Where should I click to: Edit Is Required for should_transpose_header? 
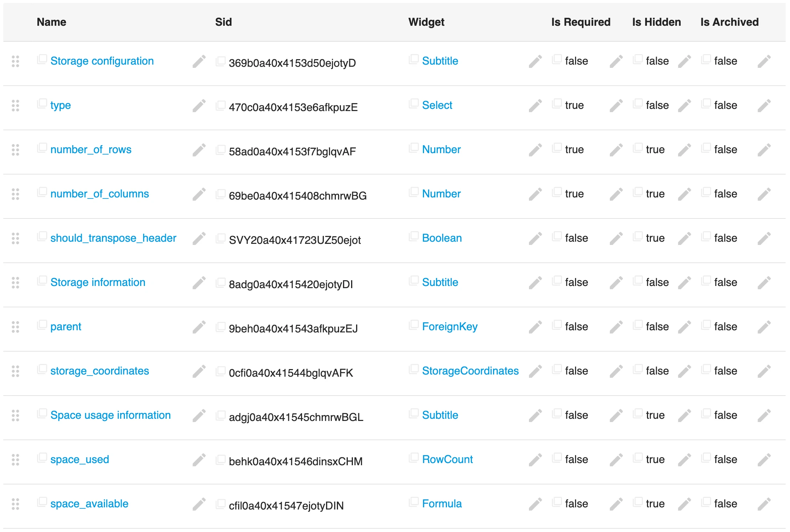pyautogui.click(x=616, y=238)
